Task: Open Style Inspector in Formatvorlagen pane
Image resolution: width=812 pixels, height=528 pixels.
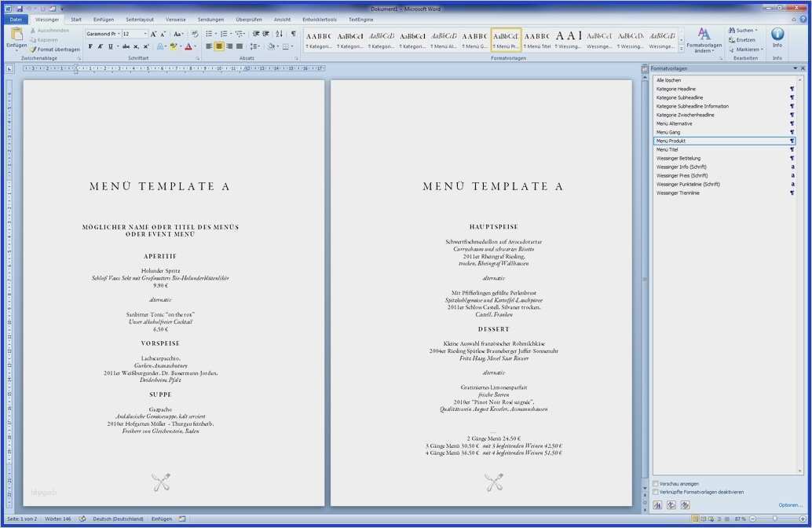Action: click(671, 505)
